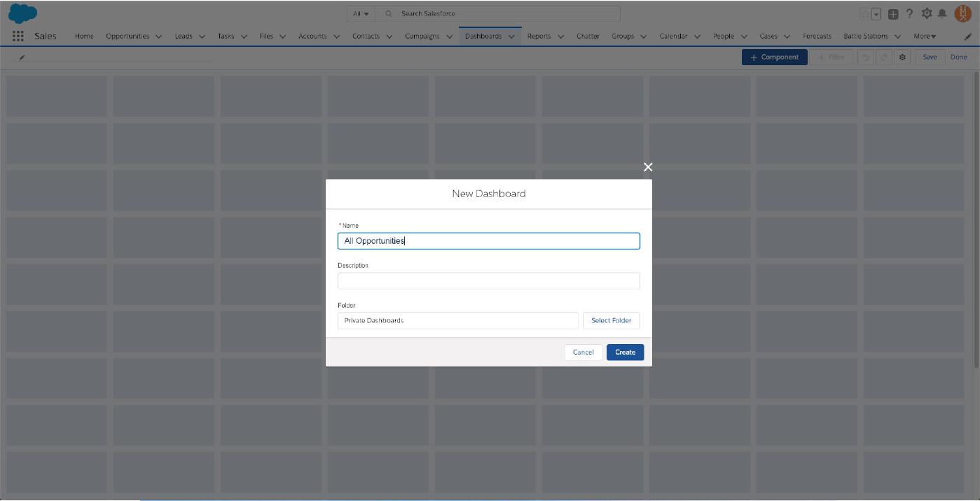
Task: Open the search scope 'All' dropdown
Action: pos(361,13)
